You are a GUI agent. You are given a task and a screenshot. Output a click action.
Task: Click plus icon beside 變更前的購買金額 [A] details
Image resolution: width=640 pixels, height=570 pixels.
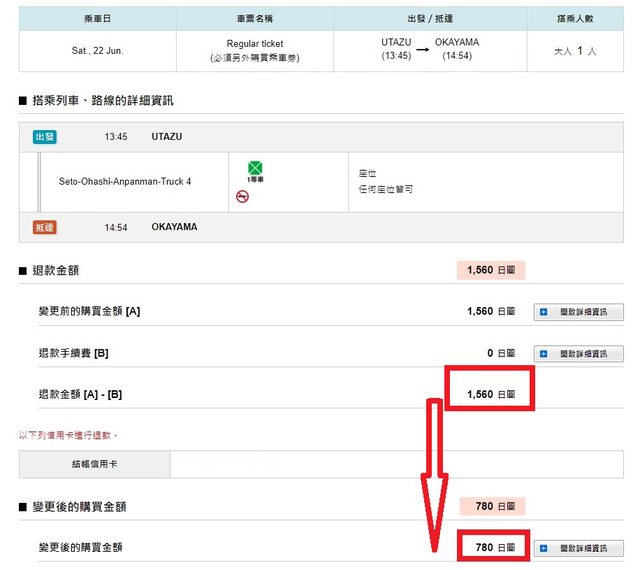(544, 313)
